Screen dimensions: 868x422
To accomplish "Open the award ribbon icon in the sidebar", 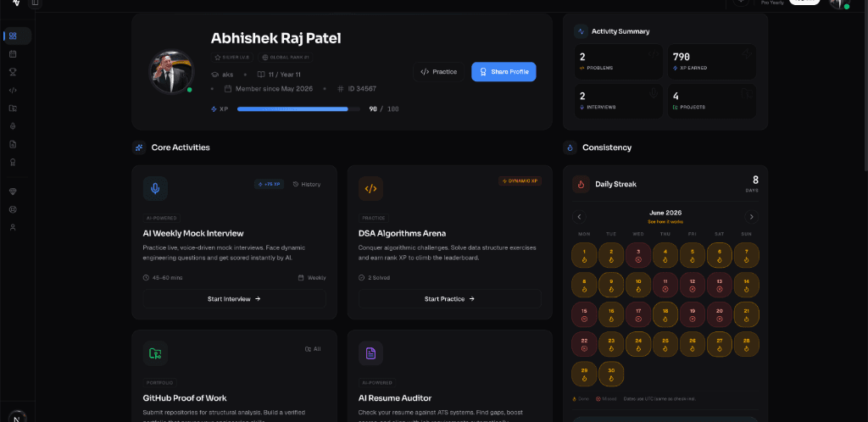I will pyautogui.click(x=14, y=162).
